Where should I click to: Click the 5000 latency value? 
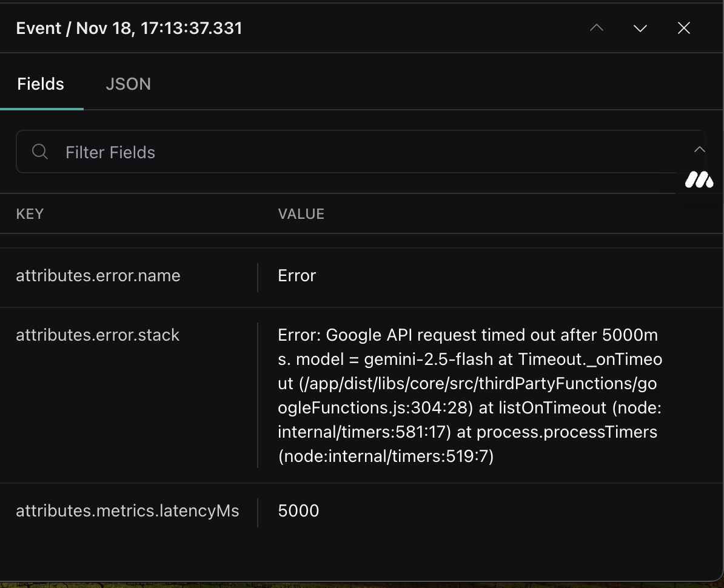pos(298,511)
